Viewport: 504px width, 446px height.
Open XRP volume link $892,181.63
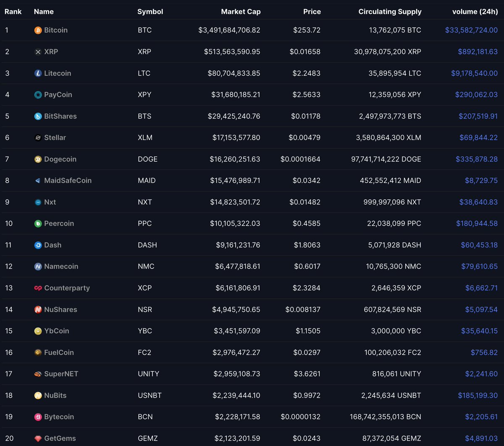478,52
